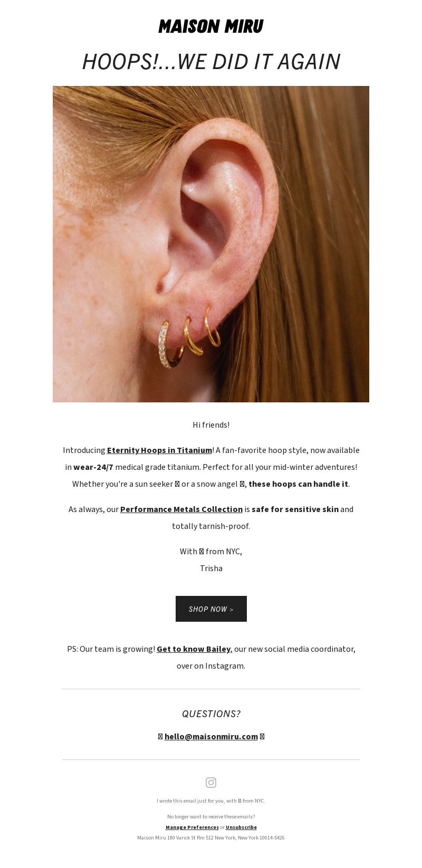The image size is (422, 868).
Task: Click the emoji glyph left of the email address
Action: (160, 737)
